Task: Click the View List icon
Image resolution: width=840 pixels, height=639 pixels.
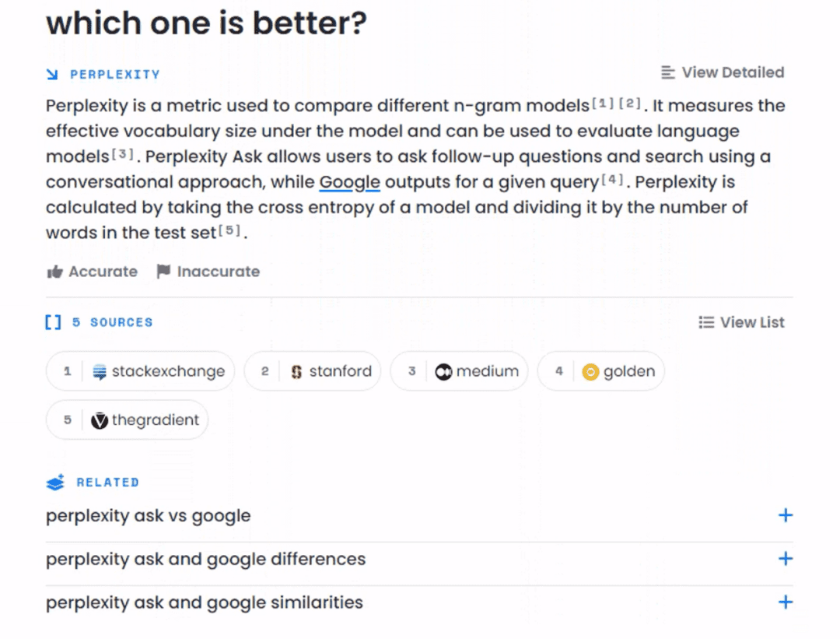Action: click(706, 321)
